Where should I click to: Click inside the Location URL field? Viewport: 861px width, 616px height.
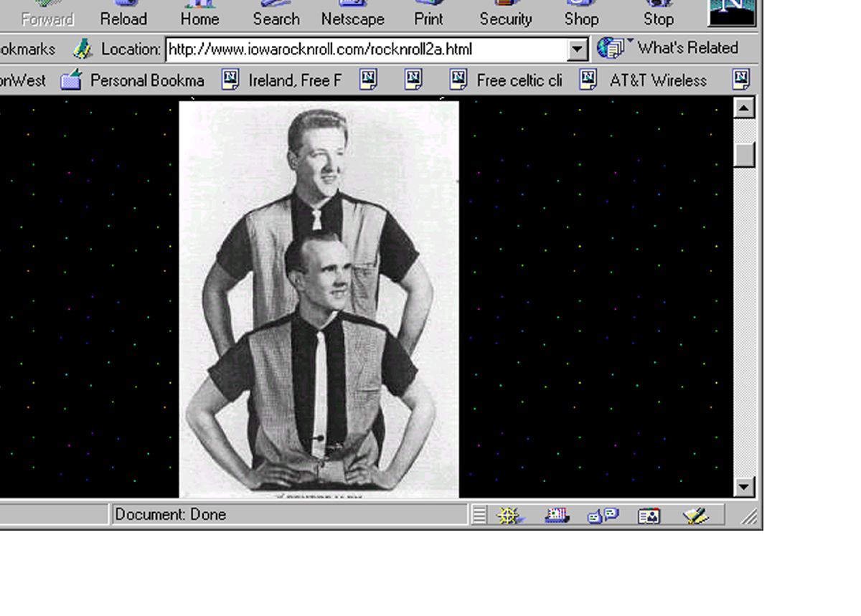tap(366, 49)
